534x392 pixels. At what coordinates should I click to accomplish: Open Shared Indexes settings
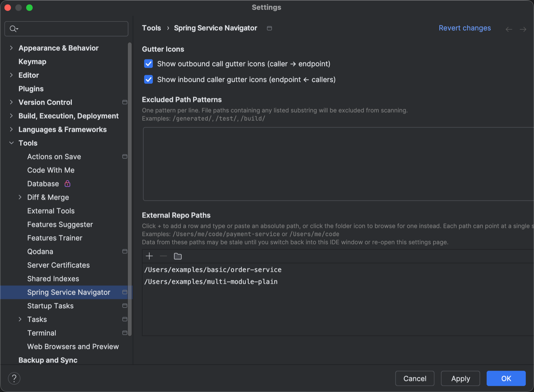point(53,279)
